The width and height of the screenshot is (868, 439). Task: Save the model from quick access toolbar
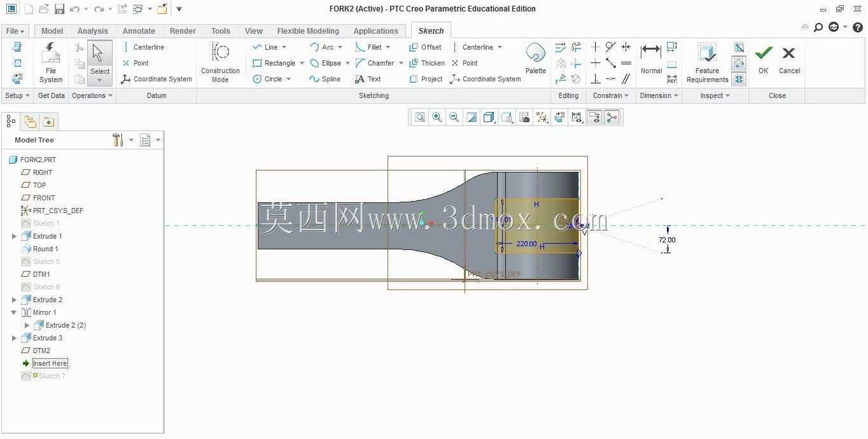click(x=59, y=9)
